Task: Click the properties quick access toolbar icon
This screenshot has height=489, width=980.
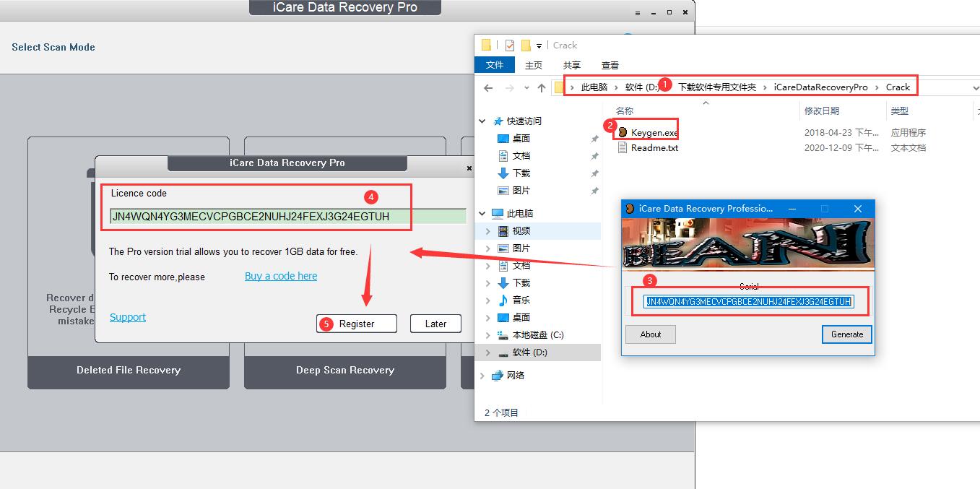Action: (x=510, y=45)
